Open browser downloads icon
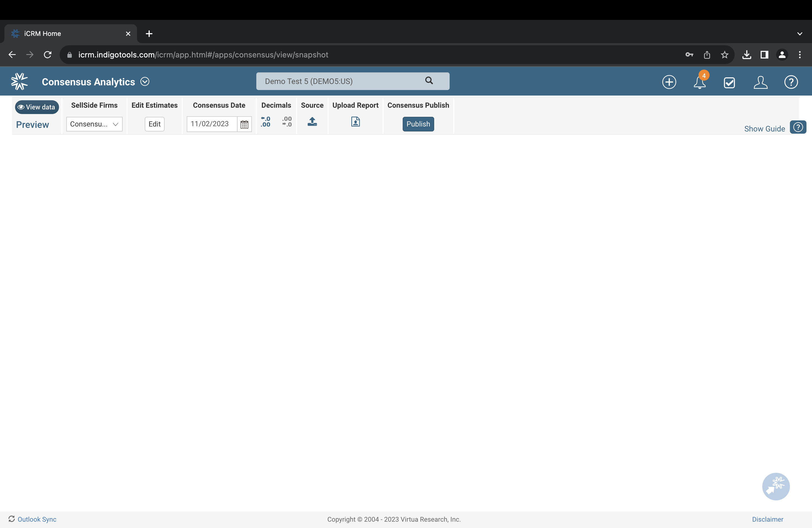The image size is (812, 528). [747, 55]
